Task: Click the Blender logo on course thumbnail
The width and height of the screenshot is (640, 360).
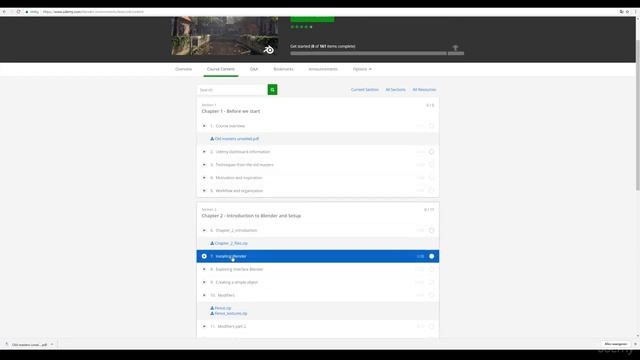Action: pos(269,50)
